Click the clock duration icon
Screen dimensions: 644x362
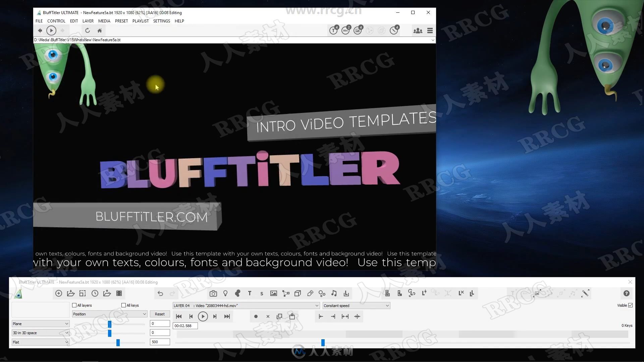pos(95,294)
